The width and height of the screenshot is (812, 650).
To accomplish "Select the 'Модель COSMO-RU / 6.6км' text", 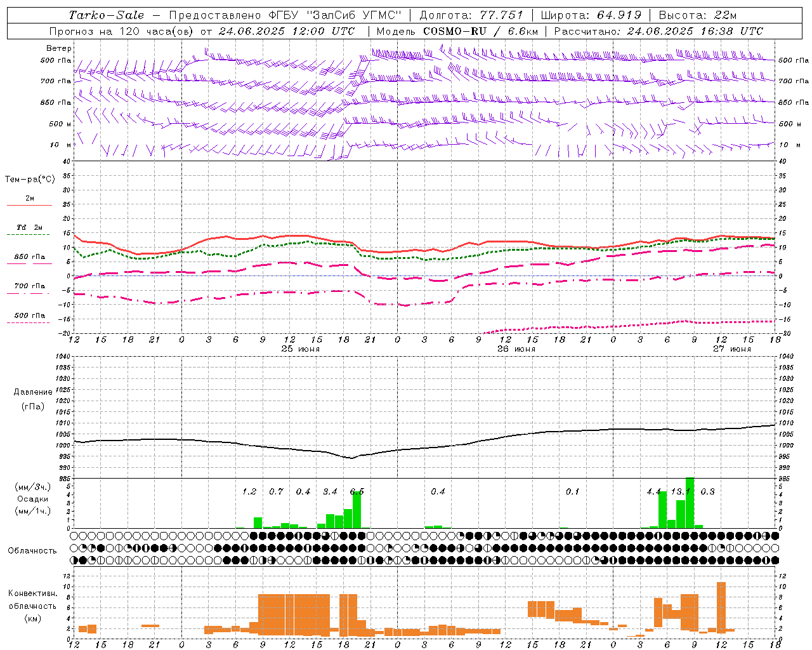I will [457, 31].
